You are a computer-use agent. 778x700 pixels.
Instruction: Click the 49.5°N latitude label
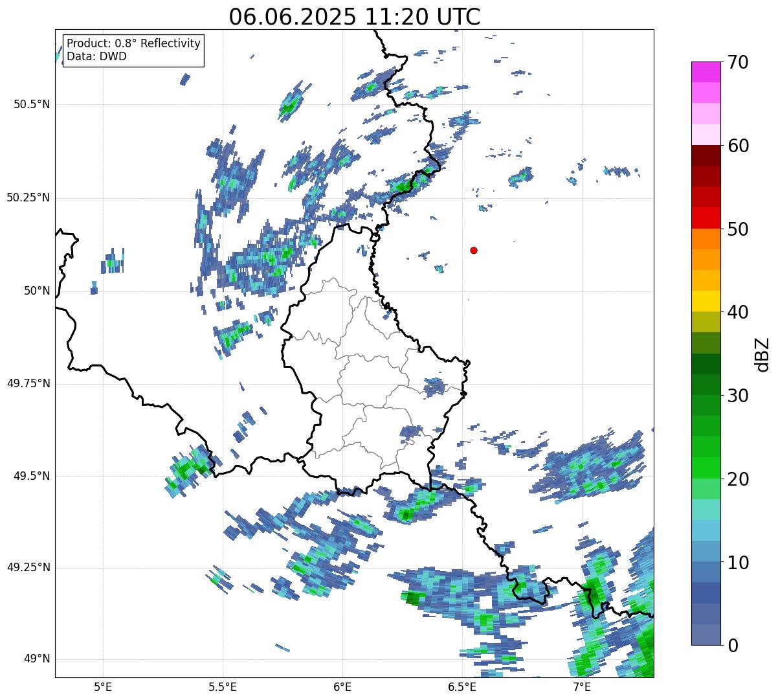point(32,476)
